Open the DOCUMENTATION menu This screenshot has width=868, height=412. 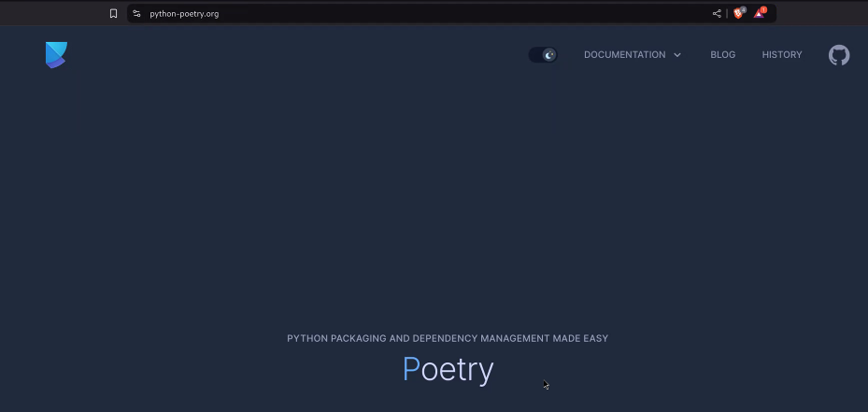[633, 55]
